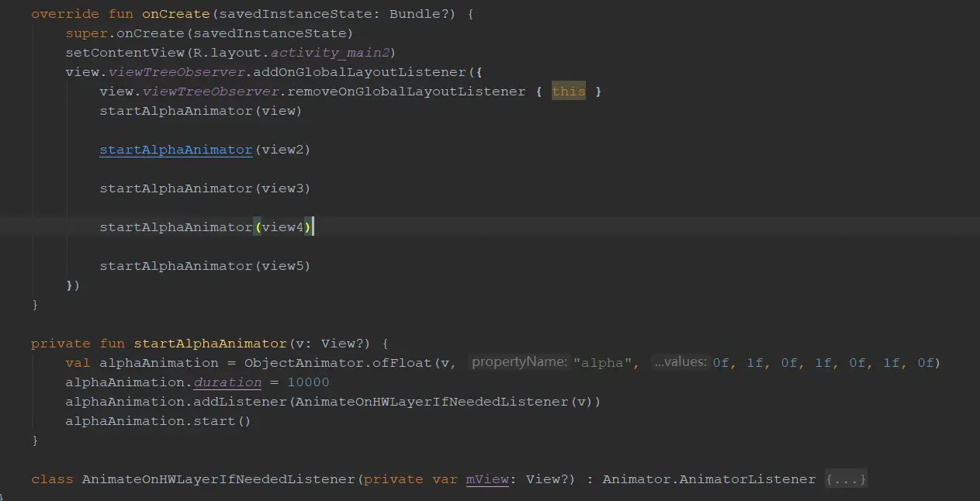Click ObjectAnimator.ofFloat call
980x501 pixels.
(338, 363)
